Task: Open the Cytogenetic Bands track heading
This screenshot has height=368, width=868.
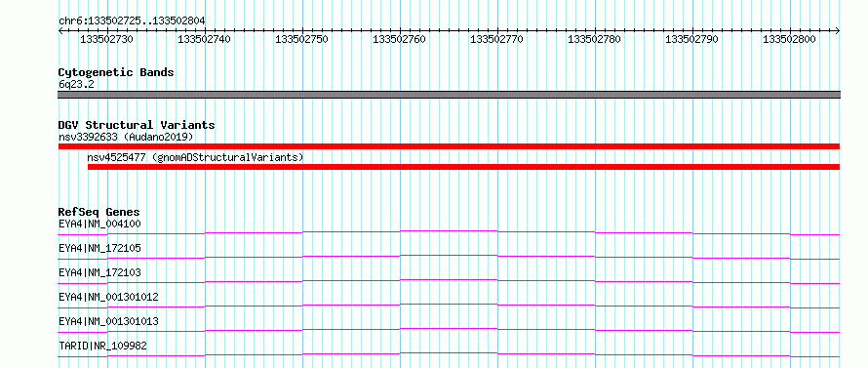Action: click(x=116, y=72)
